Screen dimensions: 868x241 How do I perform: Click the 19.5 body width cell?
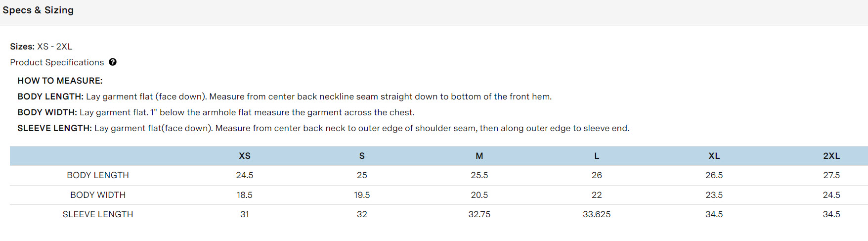[x=362, y=195]
